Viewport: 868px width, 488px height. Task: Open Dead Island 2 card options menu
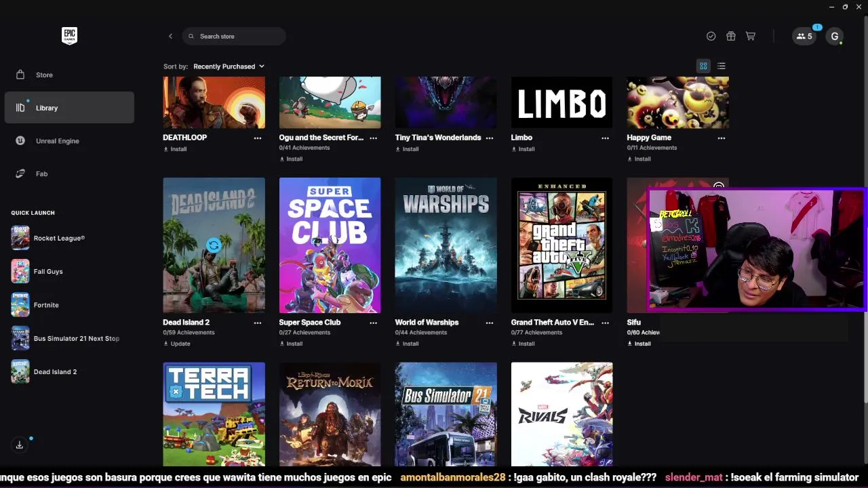coord(257,323)
